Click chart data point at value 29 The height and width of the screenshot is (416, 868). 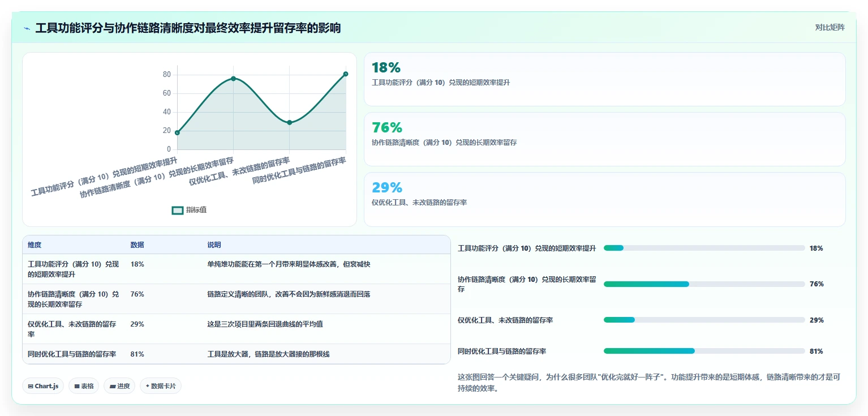pos(289,122)
